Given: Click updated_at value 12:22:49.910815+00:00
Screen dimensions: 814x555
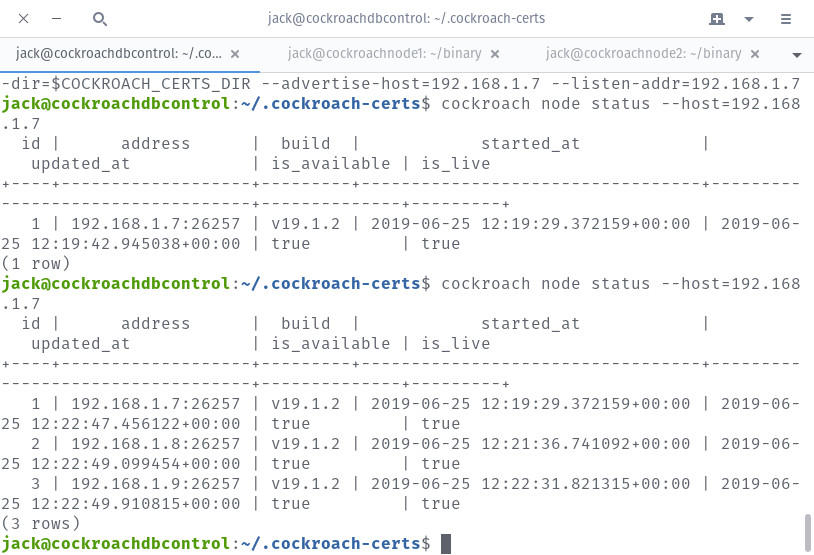Looking at the screenshot, I should tap(135, 504).
